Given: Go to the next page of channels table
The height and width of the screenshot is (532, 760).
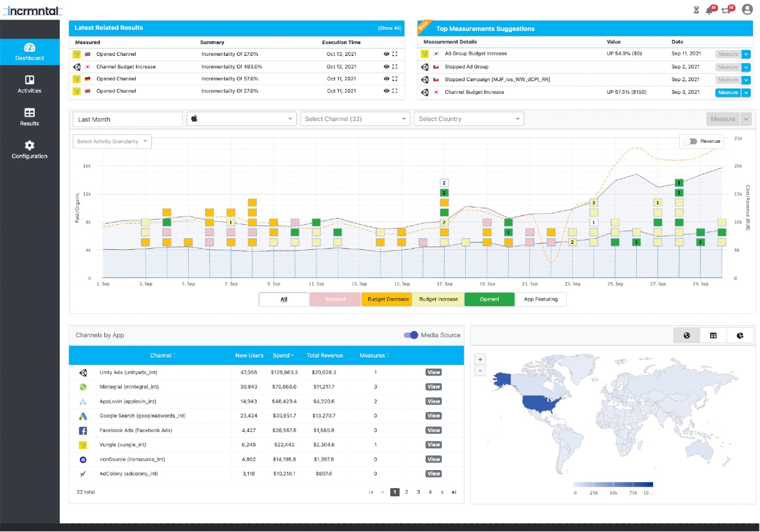Looking at the screenshot, I should pyautogui.click(x=442, y=492).
